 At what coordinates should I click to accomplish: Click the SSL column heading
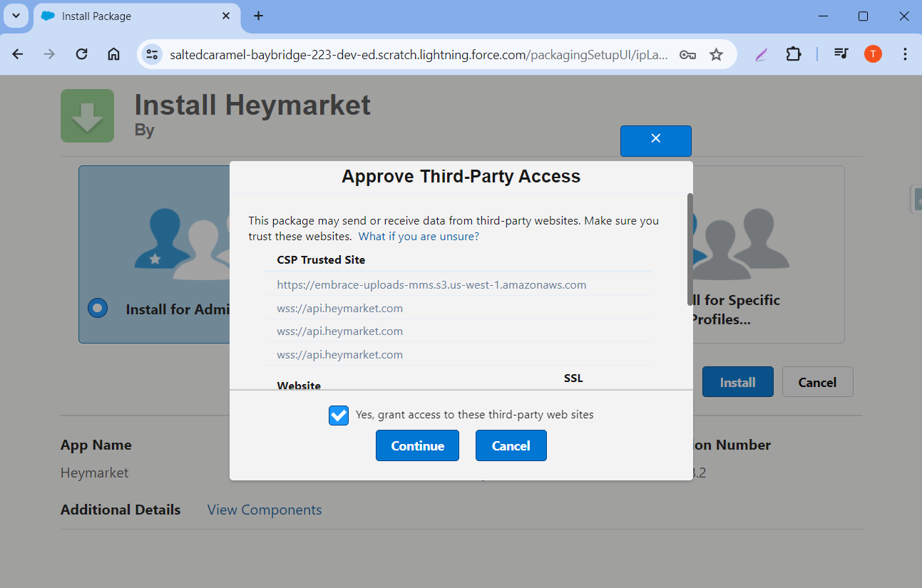(x=573, y=378)
